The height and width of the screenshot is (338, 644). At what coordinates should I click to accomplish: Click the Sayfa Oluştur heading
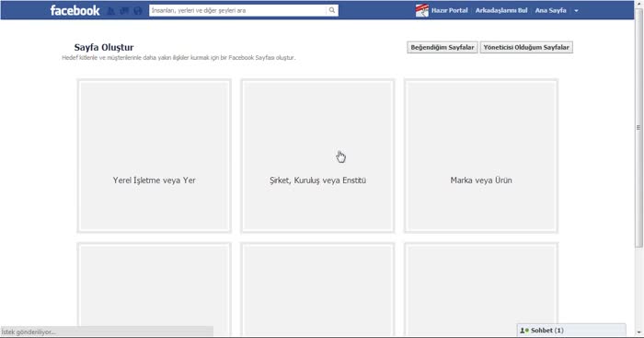104,47
